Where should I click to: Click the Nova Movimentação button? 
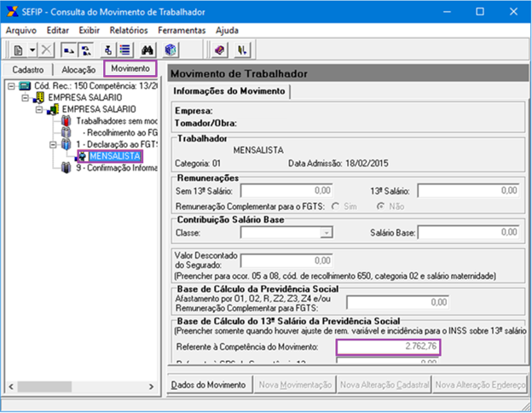coord(295,385)
